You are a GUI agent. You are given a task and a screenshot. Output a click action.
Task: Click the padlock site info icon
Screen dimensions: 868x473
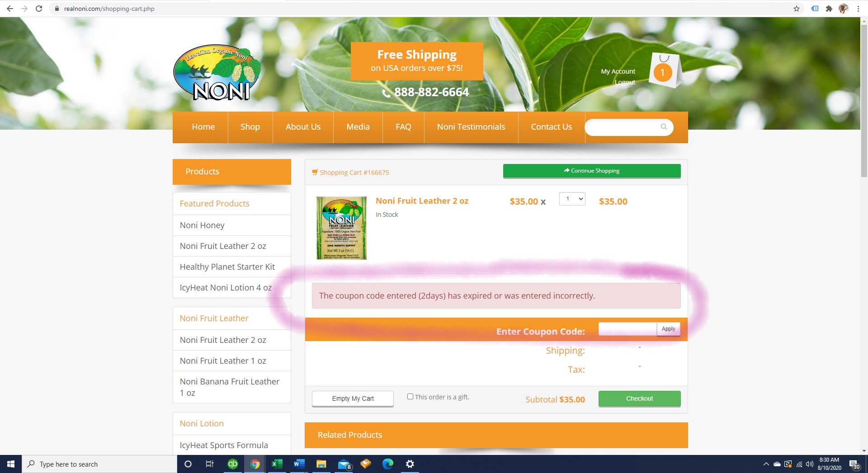[x=57, y=9]
